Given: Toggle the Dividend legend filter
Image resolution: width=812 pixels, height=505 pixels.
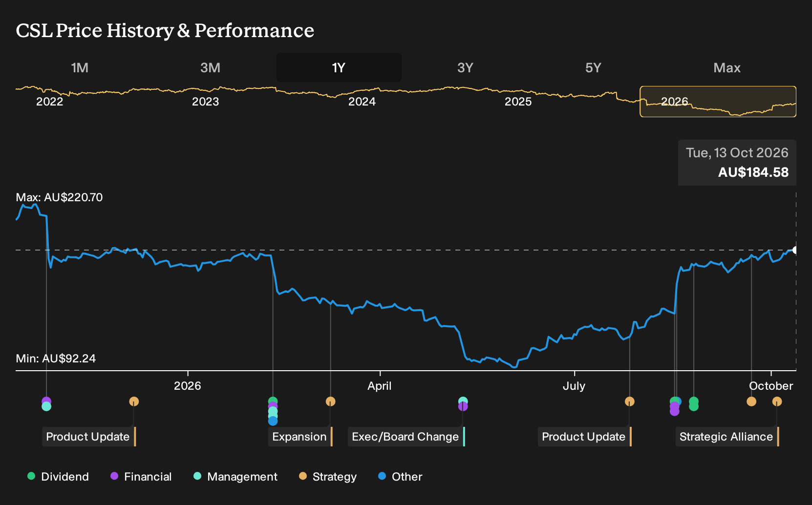Looking at the screenshot, I should (x=58, y=477).
